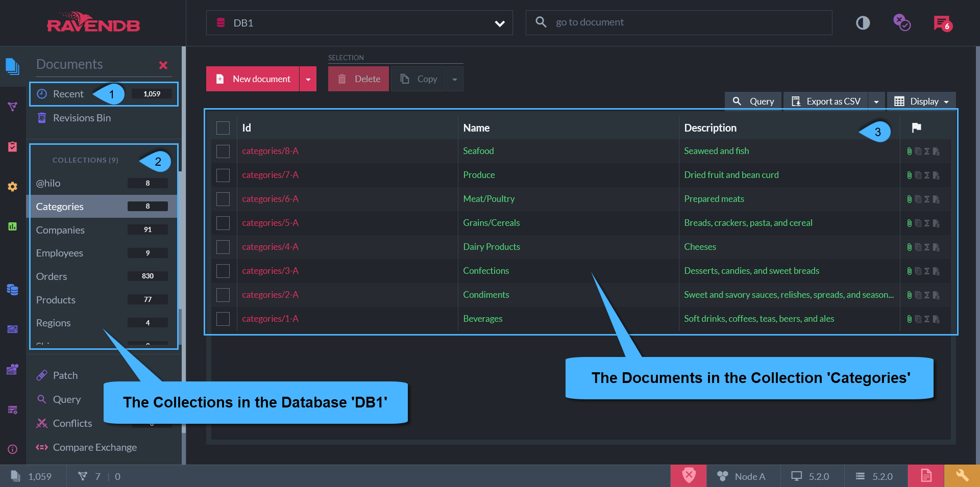Viewport: 980px width, 487px height.
Task: Check the box for categories/3-A
Action: coord(223,271)
